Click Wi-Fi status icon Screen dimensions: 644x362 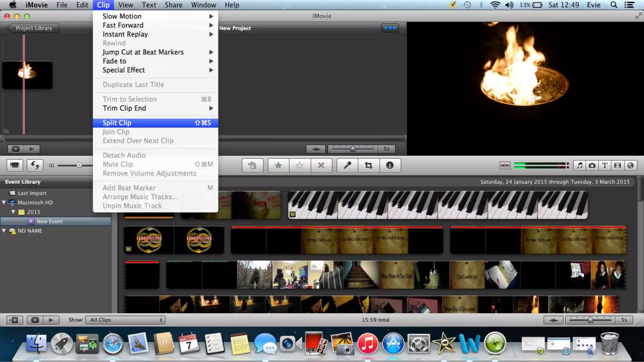[x=495, y=5]
